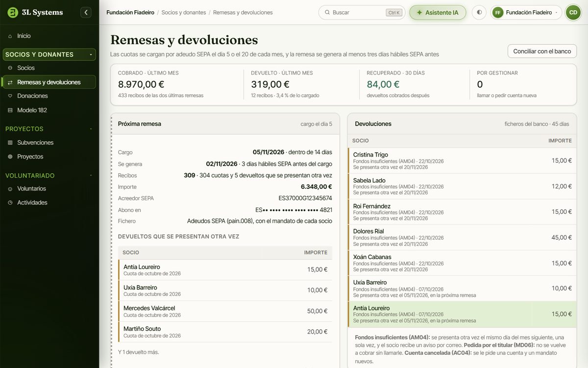The image size is (588, 368).
Task: Click the Fundación Fiadeiro breadcrumb
Action: [130, 12]
